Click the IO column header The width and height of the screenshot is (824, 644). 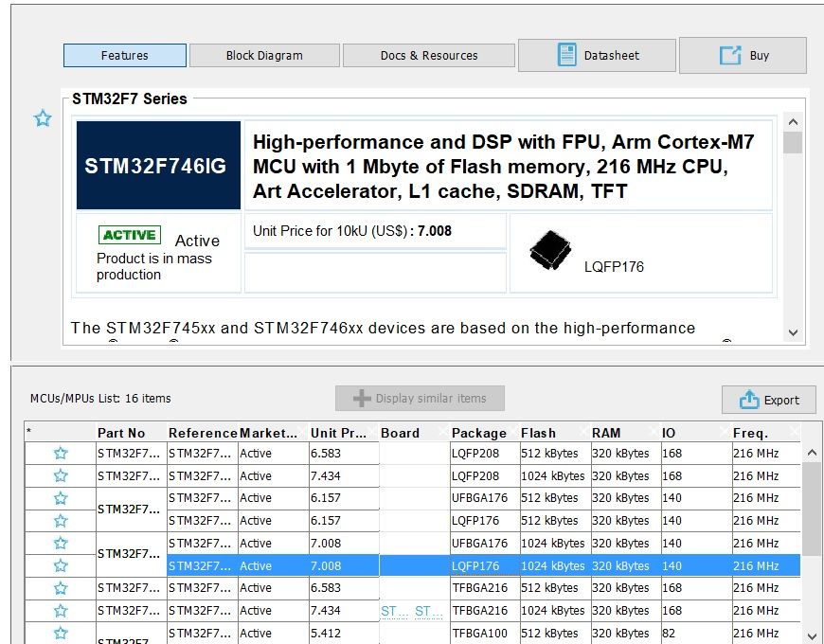pos(696,433)
